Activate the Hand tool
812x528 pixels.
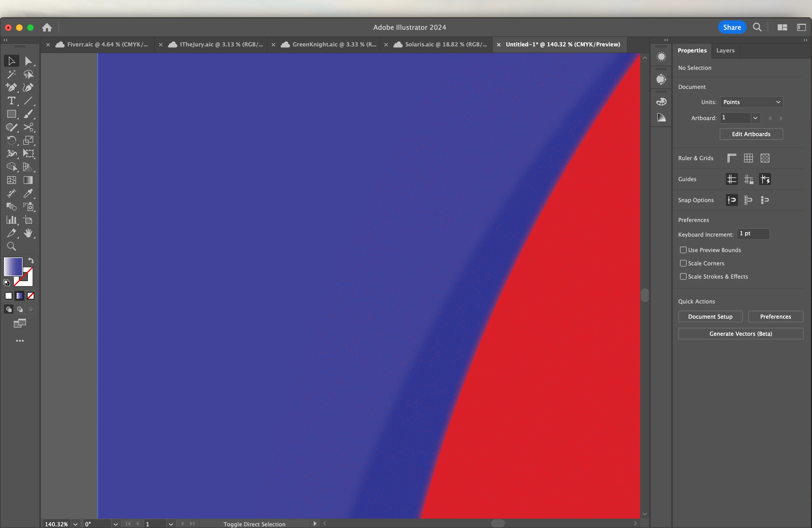click(x=28, y=233)
